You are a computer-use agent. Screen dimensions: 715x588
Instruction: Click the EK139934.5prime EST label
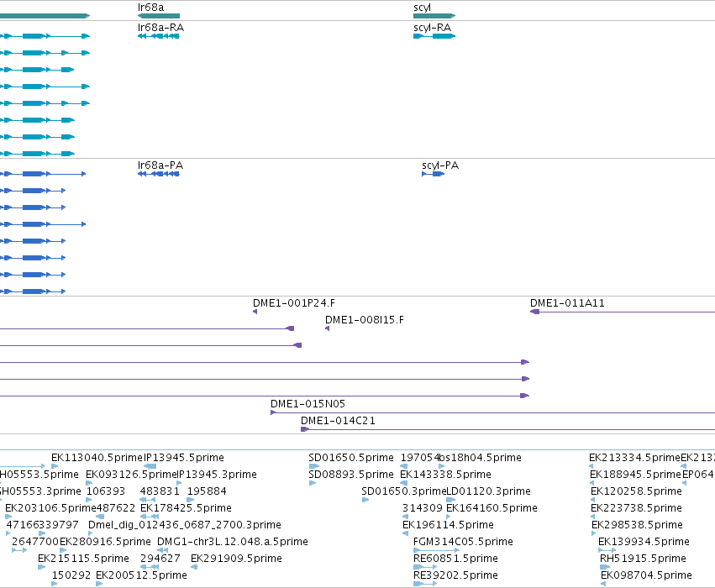coord(644,542)
